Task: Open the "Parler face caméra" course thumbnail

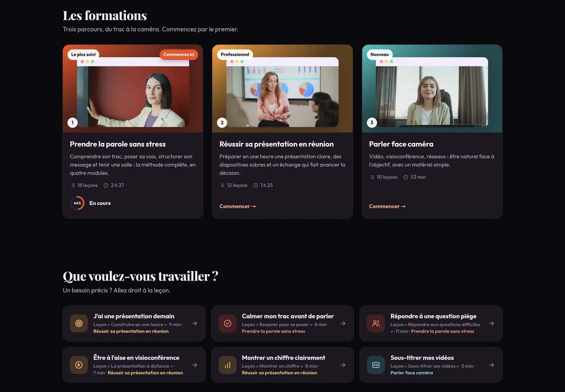Action: (x=432, y=89)
